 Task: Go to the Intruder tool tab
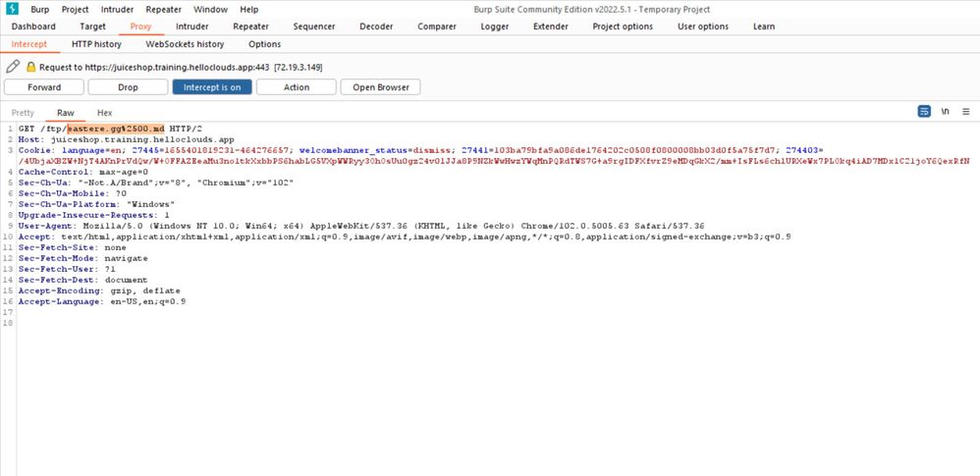(191, 26)
